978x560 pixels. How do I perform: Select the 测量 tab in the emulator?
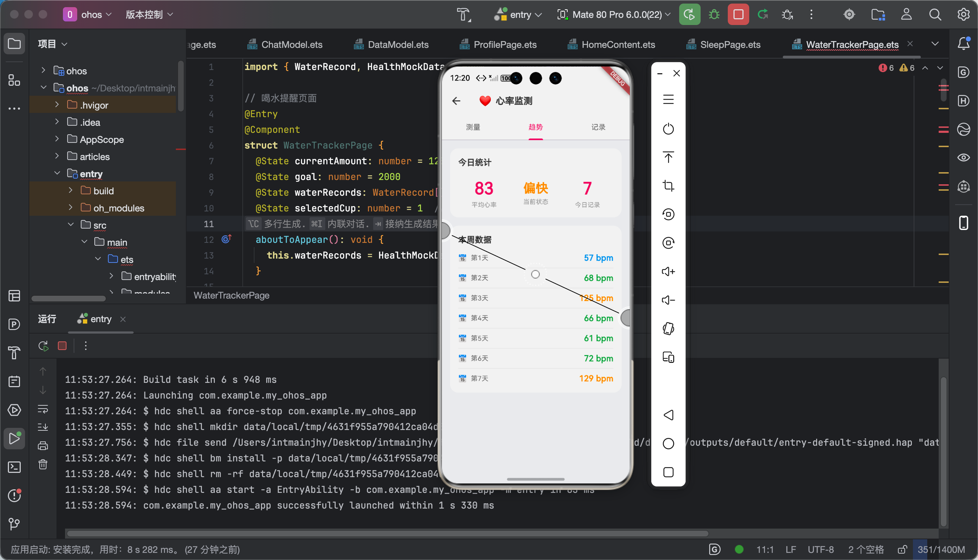point(473,127)
